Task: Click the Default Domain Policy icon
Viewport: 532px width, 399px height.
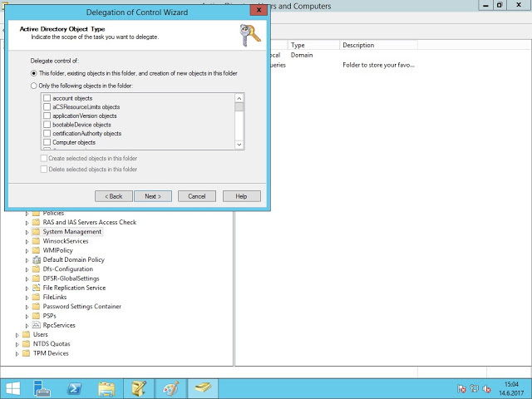Action: tap(36, 259)
